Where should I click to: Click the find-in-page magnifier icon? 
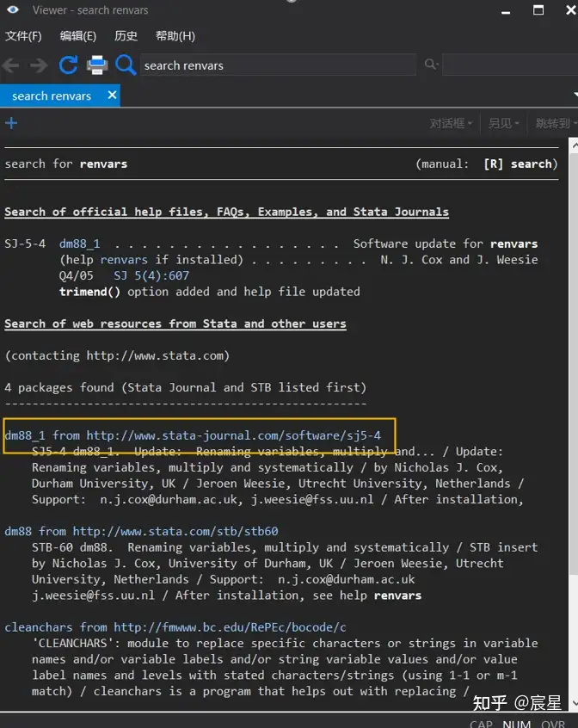pyautogui.click(x=431, y=64)
